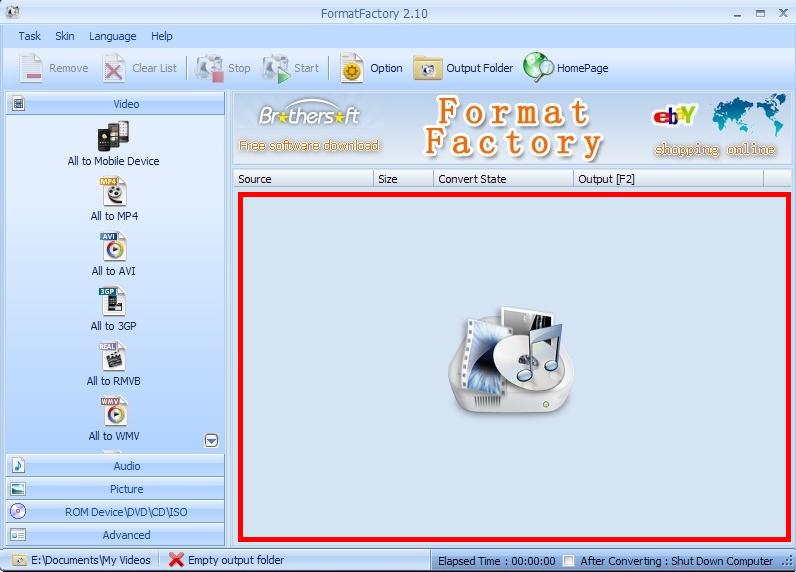Select the All to AVI icon
The image size is (796, 572).
114,247
